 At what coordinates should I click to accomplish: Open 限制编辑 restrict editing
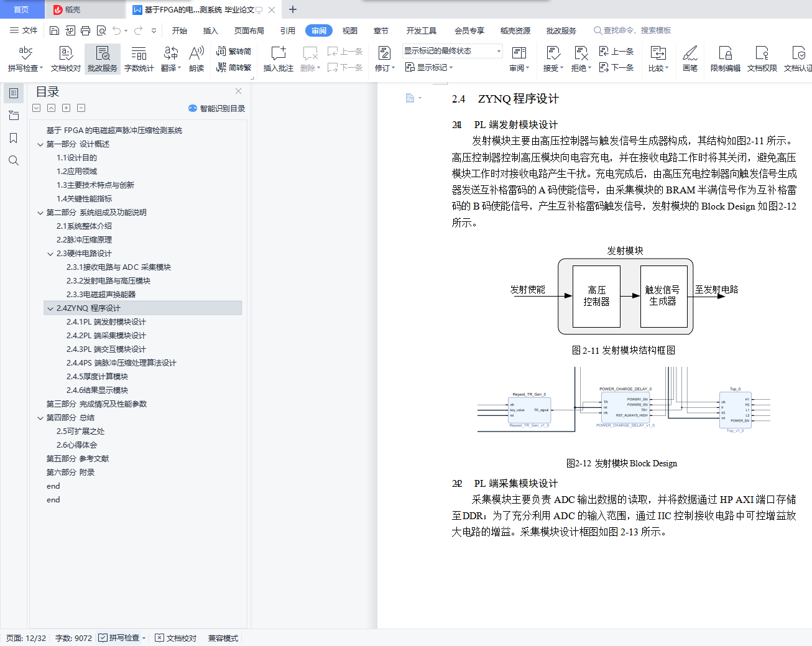tap(726, 59)
